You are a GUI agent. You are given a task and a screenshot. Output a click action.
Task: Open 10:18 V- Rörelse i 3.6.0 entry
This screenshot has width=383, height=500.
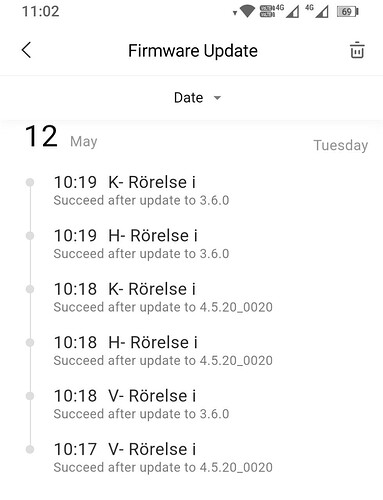(x=191, y=404)
